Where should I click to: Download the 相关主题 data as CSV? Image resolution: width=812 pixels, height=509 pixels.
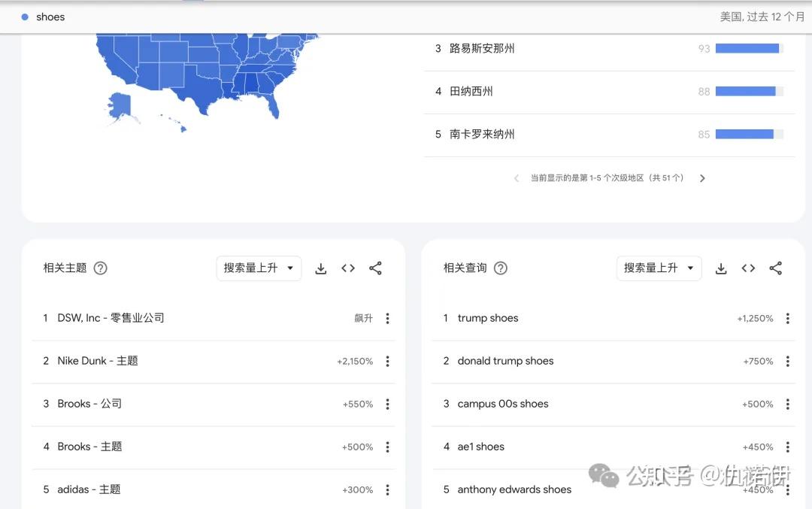[x=321, y=268]
